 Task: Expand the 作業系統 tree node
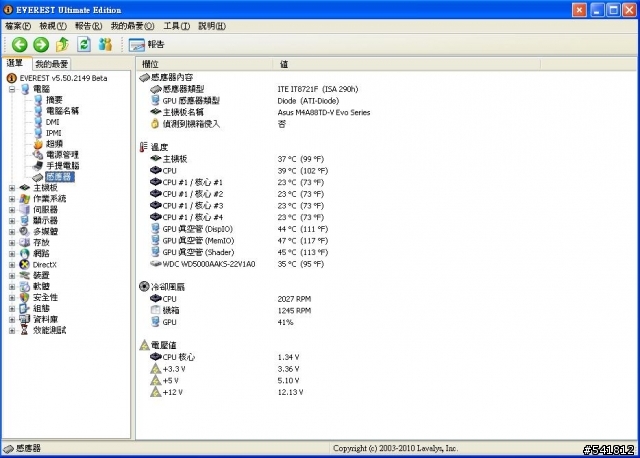(12, 199)
